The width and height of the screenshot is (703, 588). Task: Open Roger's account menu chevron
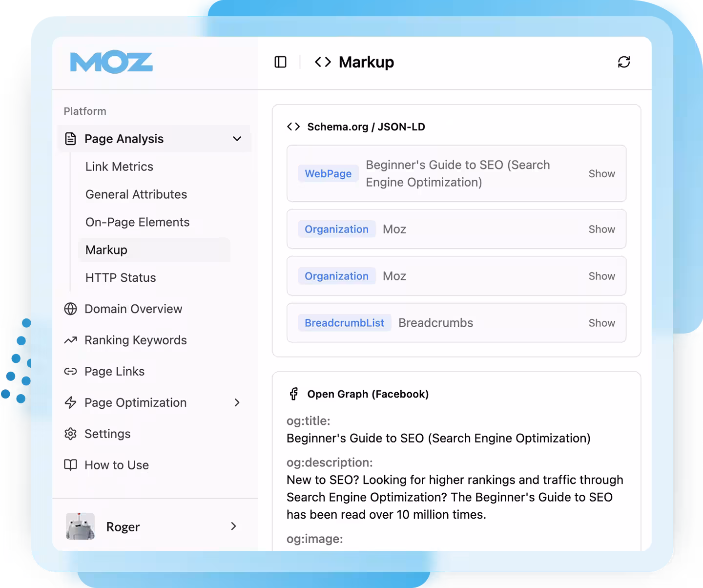coord(233,526)
